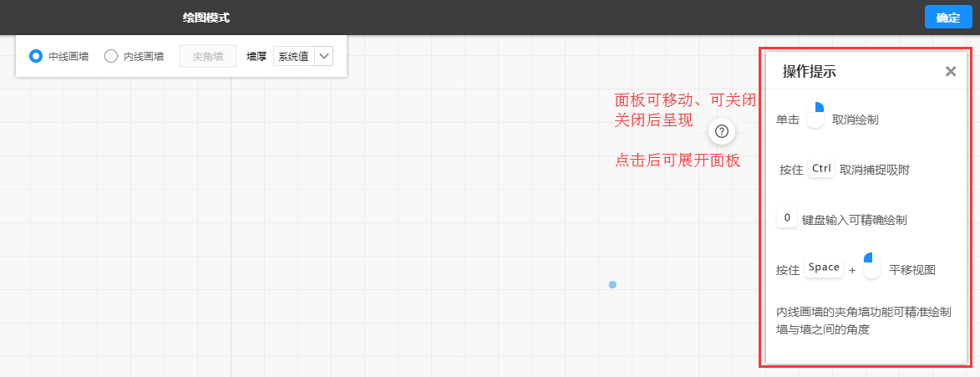Image resolution: width=980 pixels, height=377 pixels.
Task: Click the 绘图模式 title text
Action: 206,18
